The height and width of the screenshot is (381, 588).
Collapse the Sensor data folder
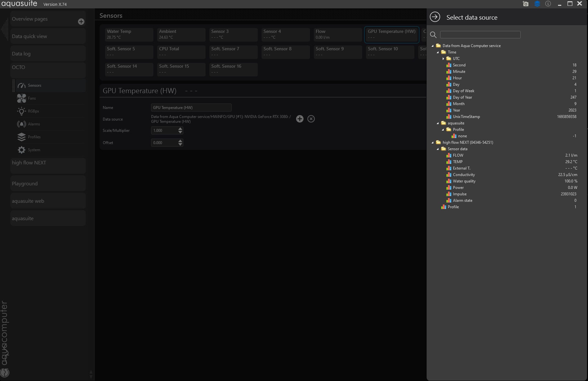(x=438, y=149)
